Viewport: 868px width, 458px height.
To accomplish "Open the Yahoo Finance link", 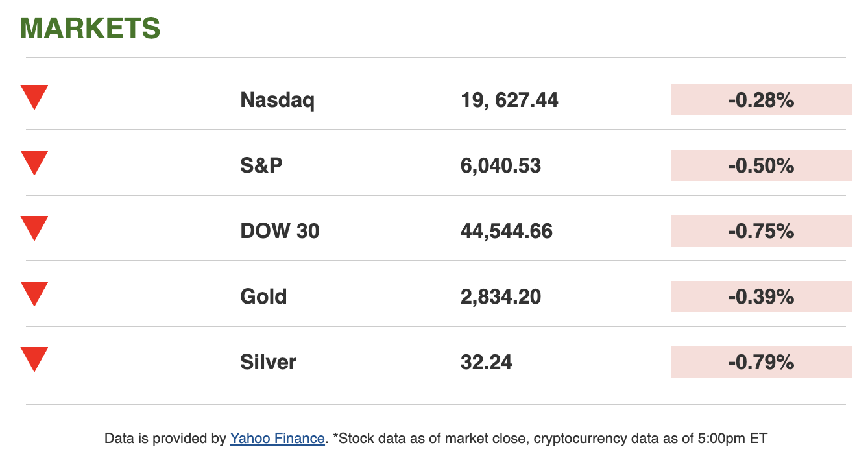I will [x=277, y=439].
